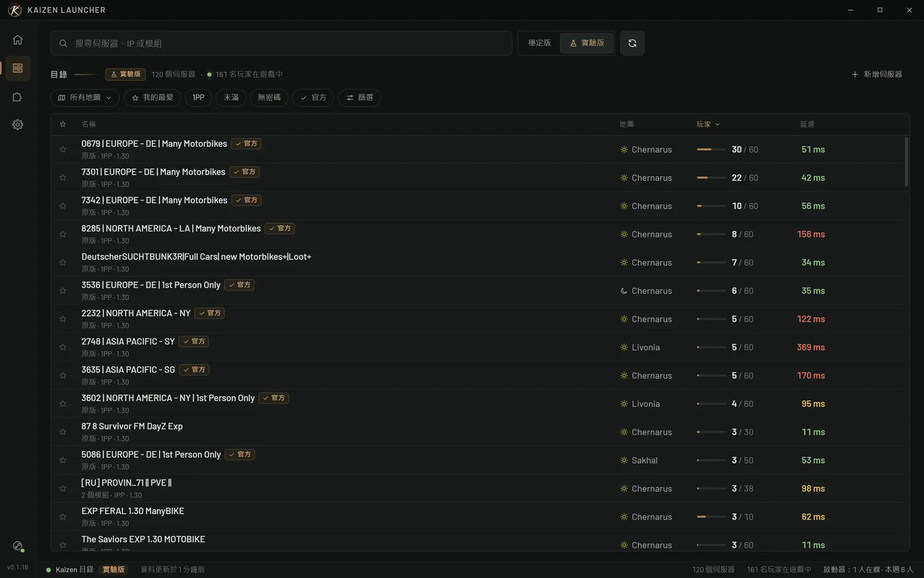The image size is (924, 578).
Task: Click the online status icon above version number
Action: coord(18,547)
